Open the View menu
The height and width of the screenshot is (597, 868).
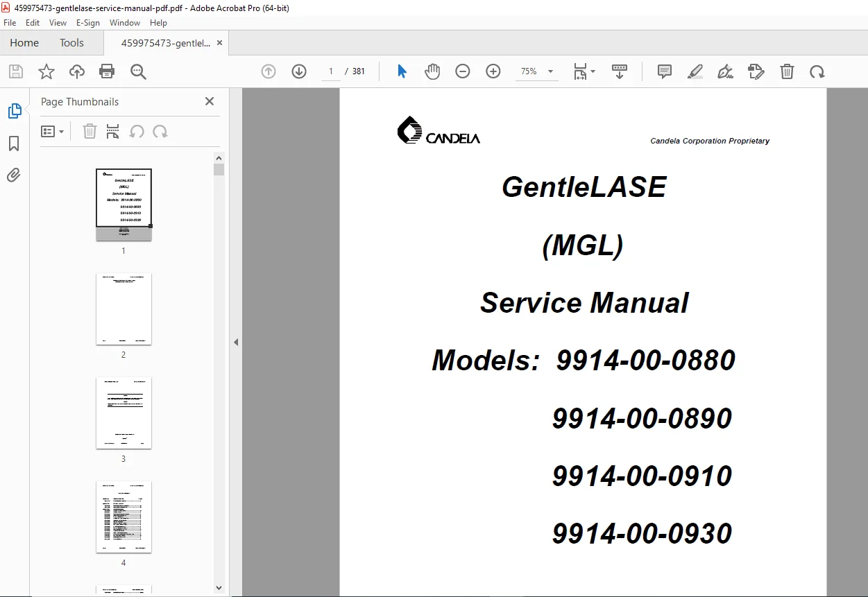pos(58,23)
